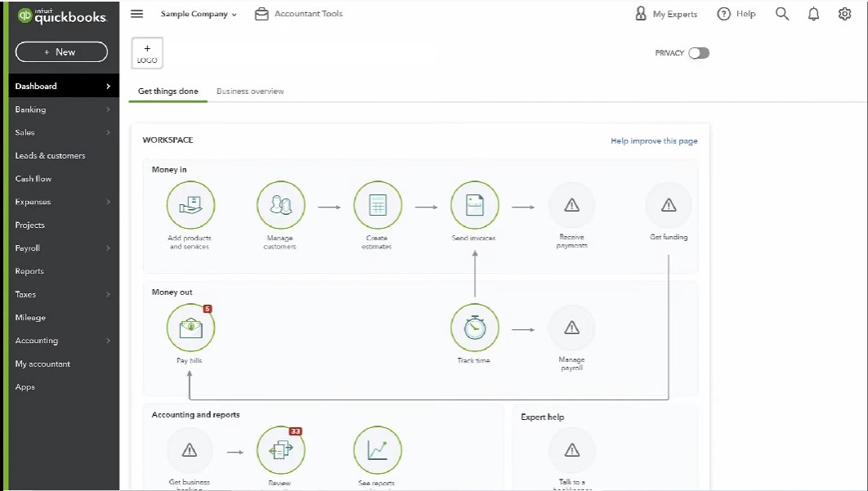Expand the Banking sidebar submenu
Screen dimensions: 868x491
pos(108,109)
